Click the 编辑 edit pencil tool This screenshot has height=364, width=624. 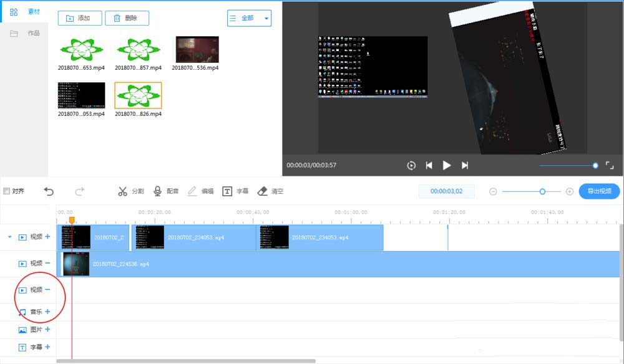200,191
